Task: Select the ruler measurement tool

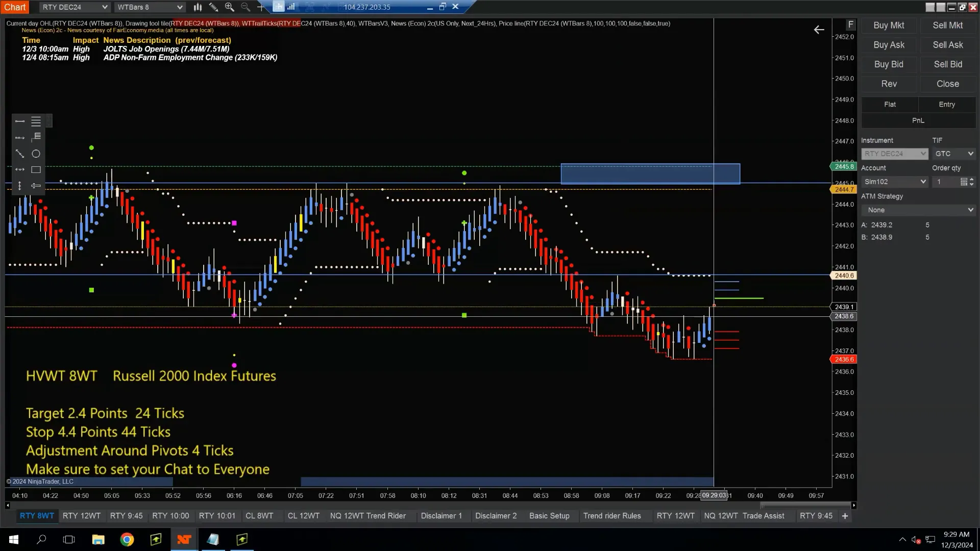Action: point(36,186)
